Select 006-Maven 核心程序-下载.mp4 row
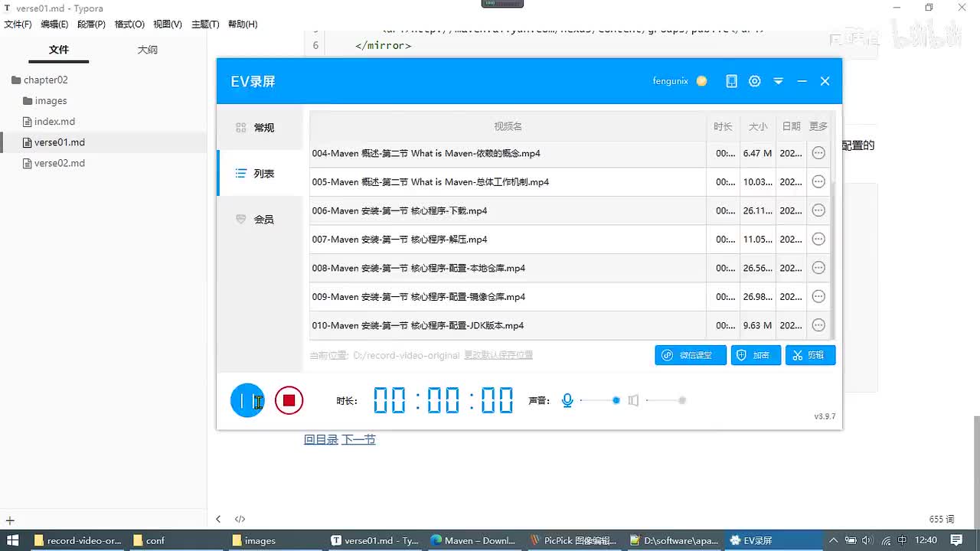Image resolution: width=980 pixels, height=551 pixels. click(x=570, y=210)
